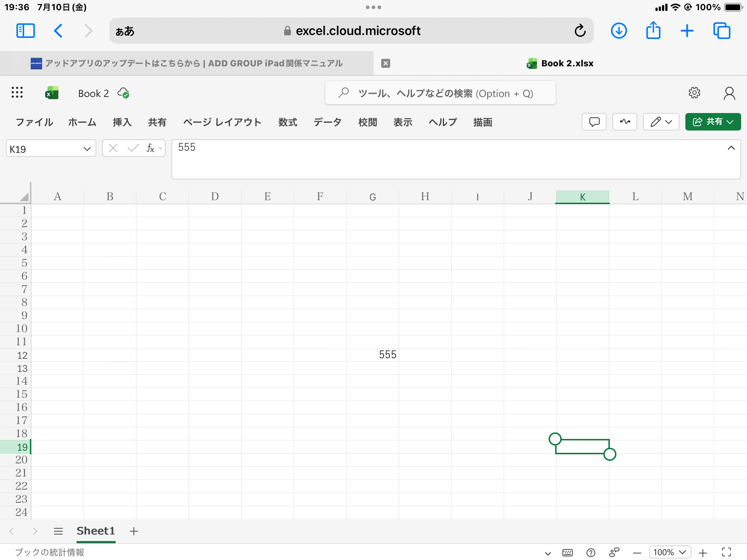Open Excel settings gear

694,93
